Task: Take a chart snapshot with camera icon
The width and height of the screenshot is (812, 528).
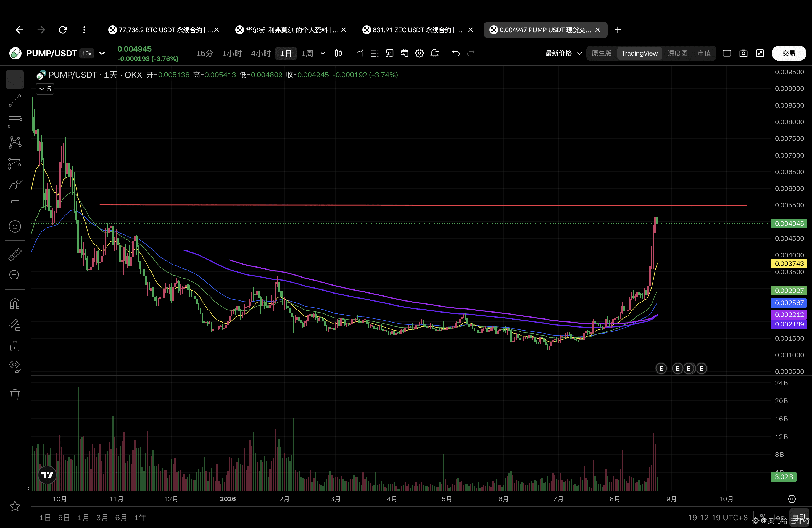Action: click(744, 53)
